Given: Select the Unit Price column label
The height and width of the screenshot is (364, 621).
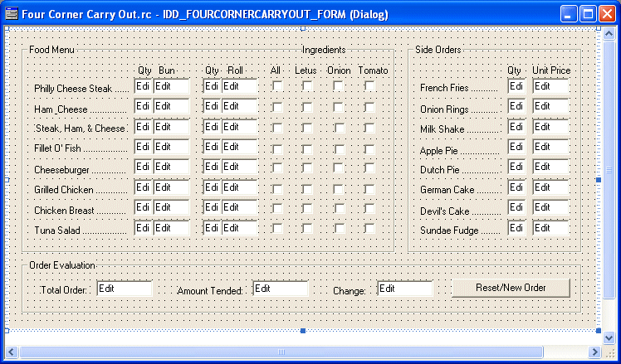Looking at the screenshot, I should click(551, 70).
